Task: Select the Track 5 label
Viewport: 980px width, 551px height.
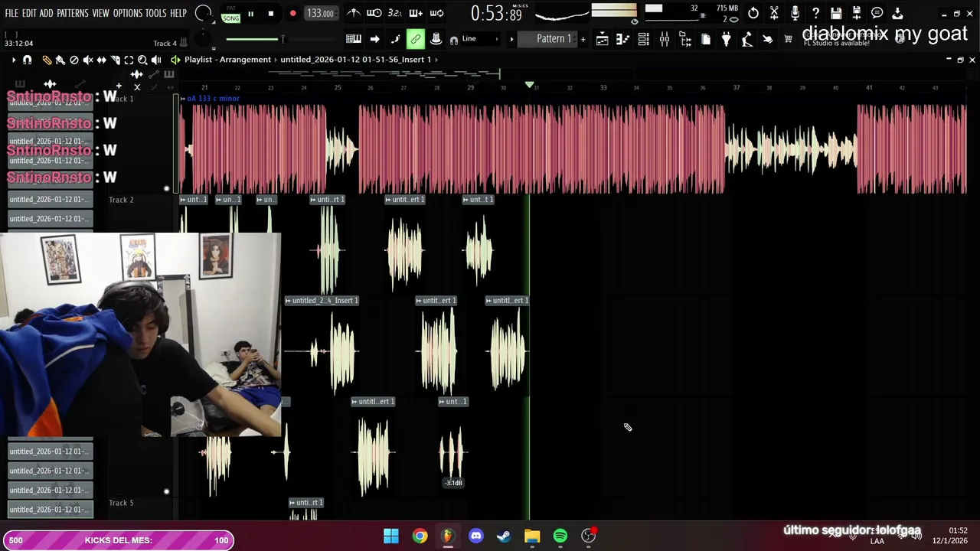Action: (121, 503)
